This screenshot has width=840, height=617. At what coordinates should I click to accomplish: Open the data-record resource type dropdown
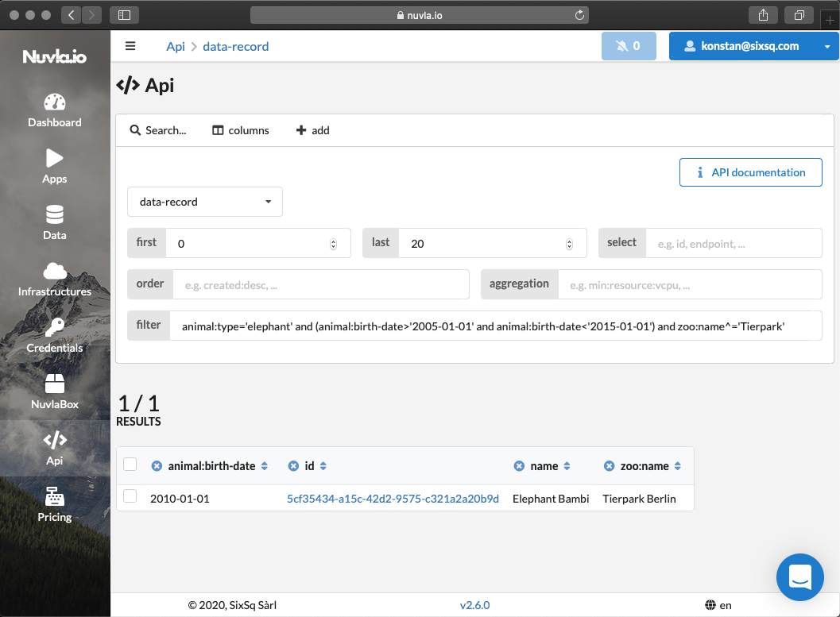click(204, 202)
